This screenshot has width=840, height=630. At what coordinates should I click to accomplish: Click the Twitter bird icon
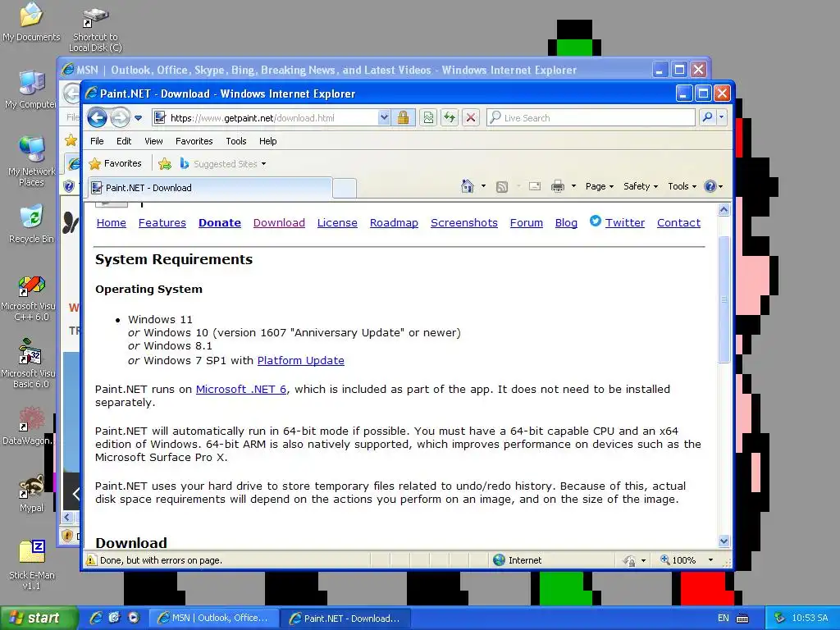pyautogui.click(x=596, y=221)
